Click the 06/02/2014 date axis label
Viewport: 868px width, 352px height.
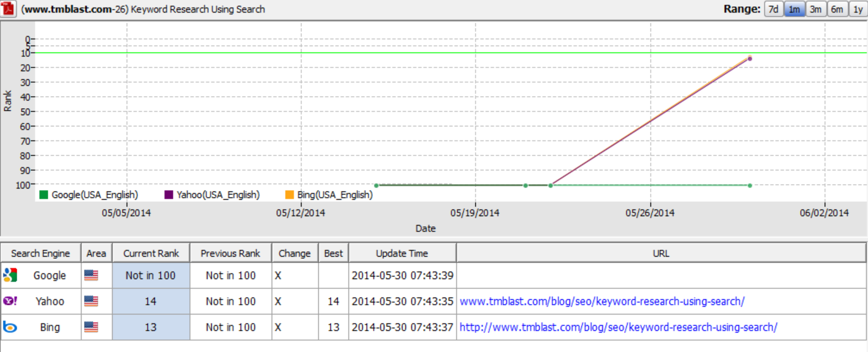tap(824, 213)
